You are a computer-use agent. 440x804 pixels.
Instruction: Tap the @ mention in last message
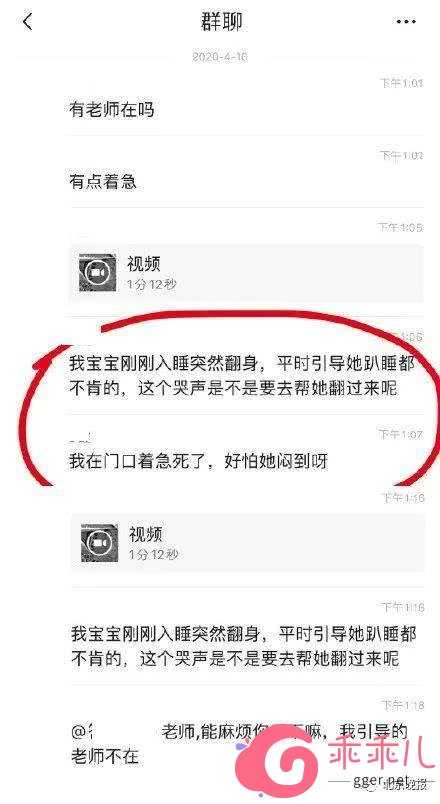[115, 732]
